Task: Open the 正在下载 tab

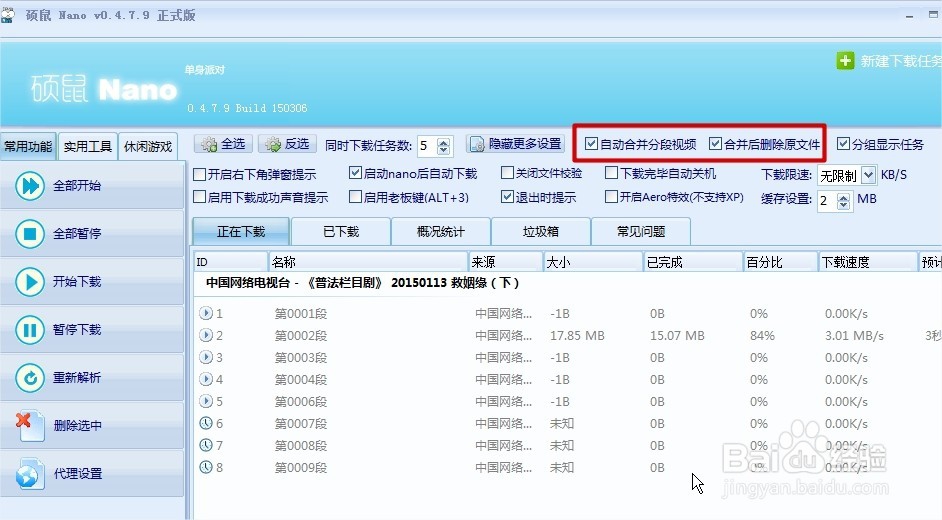Action: click(241, 232)
